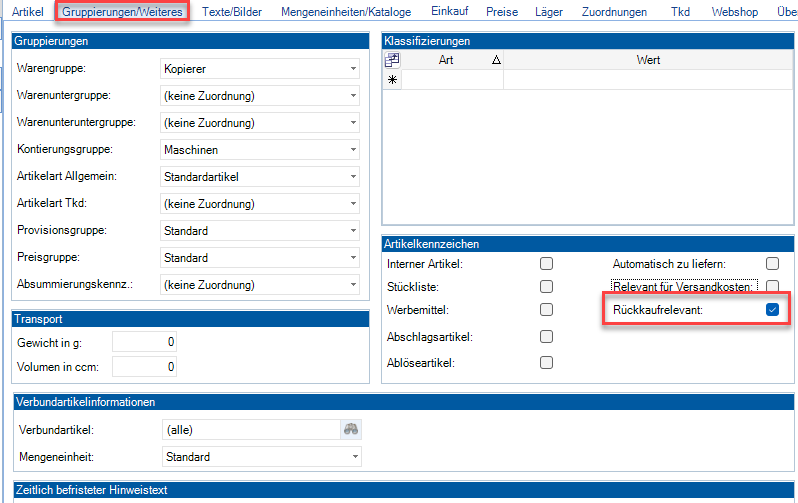Check the Automatisch zu liefern box

pos(772,264)
